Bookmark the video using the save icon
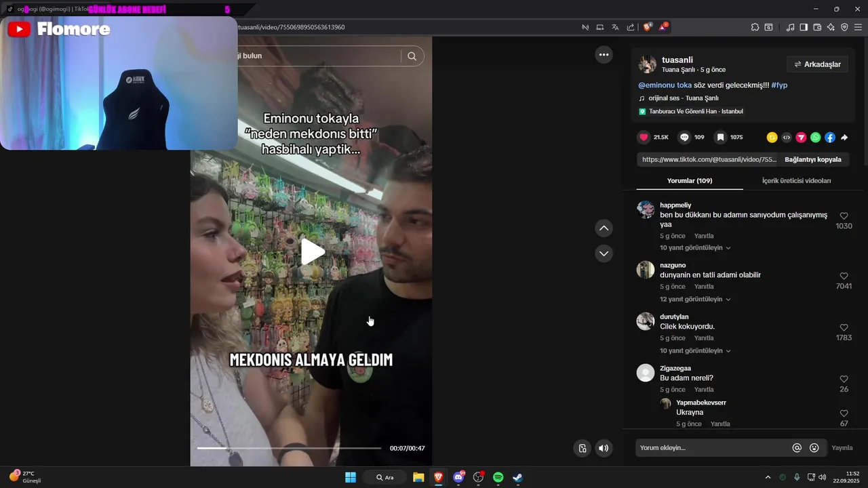The height and width of the screenshot is (488, 868). click(720, 137)
